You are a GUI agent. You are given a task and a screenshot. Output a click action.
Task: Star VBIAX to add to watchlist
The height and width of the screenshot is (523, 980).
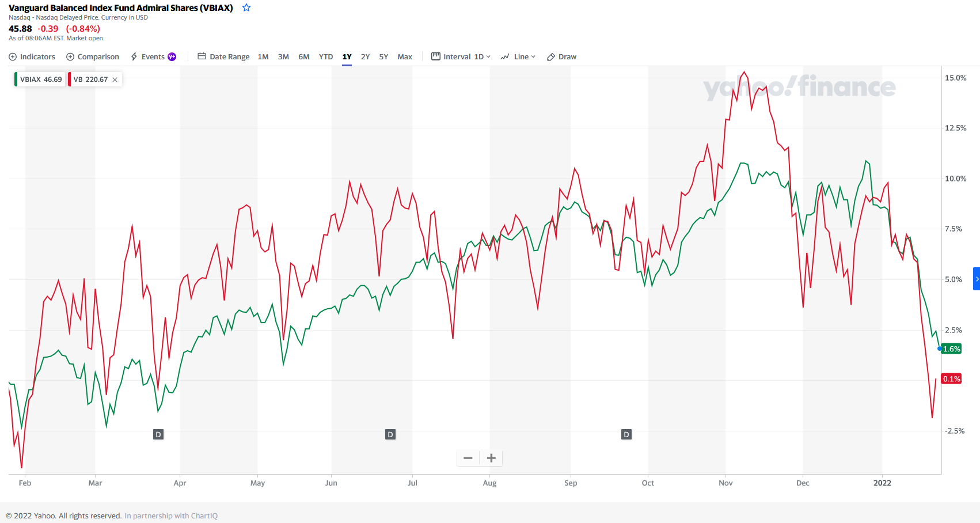click(246, 7)
